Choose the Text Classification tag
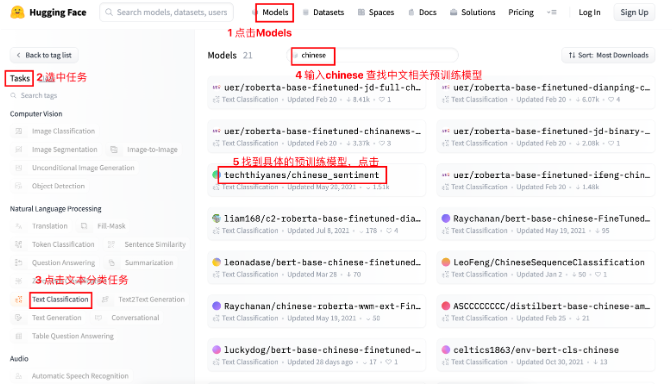672x385 pixels. coord(60,299)
